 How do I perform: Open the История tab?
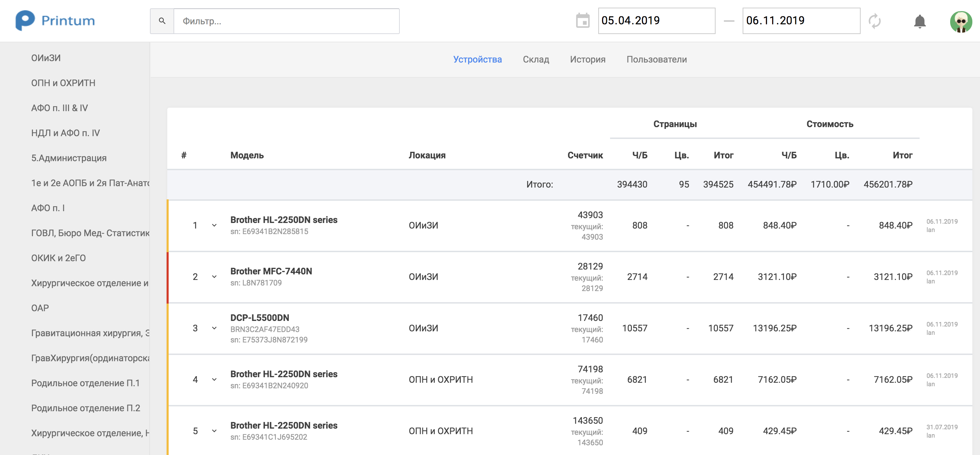588,59
